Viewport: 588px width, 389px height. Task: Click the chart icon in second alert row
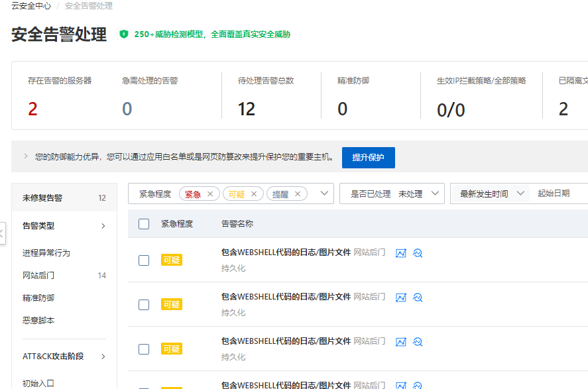[x=400, y=298]
